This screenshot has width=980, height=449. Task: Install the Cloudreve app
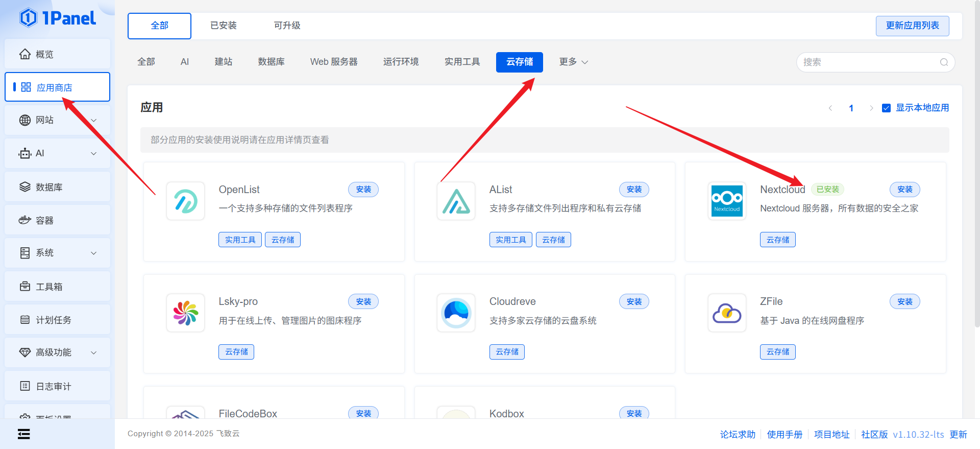pos(634,302)
